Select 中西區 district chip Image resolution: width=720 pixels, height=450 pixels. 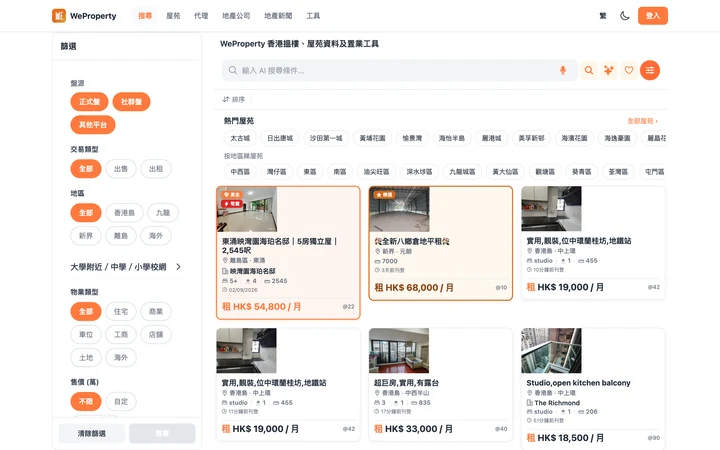240,171
